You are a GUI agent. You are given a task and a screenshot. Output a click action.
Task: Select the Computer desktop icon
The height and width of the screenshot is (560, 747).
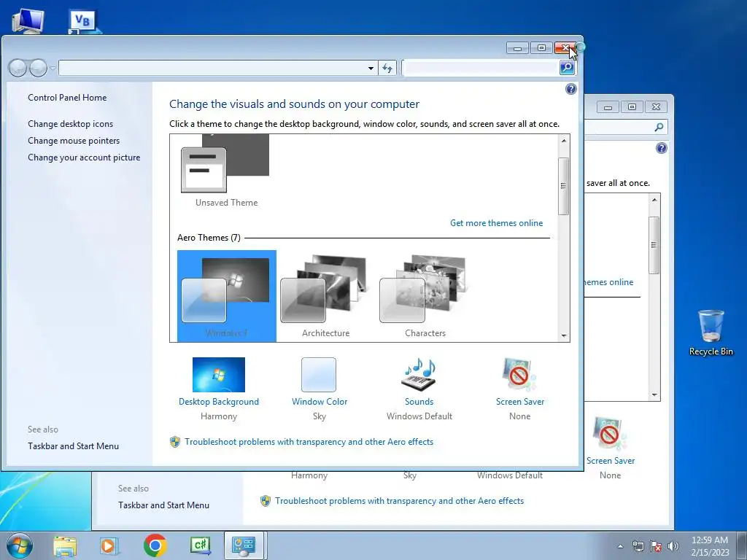point(28,20)
